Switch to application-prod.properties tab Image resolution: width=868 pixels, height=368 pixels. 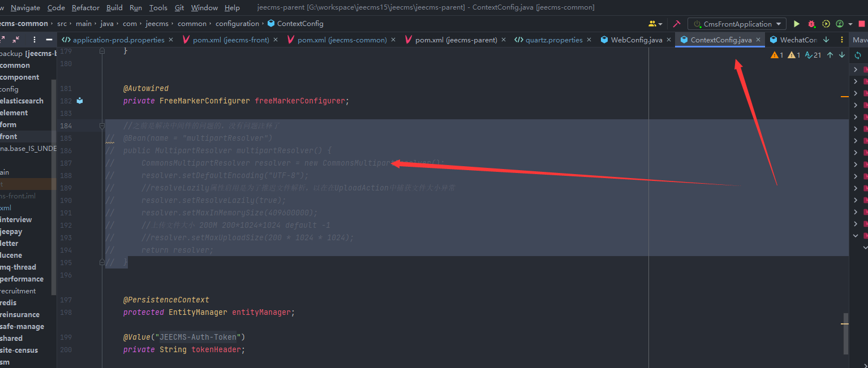(118, 40)
